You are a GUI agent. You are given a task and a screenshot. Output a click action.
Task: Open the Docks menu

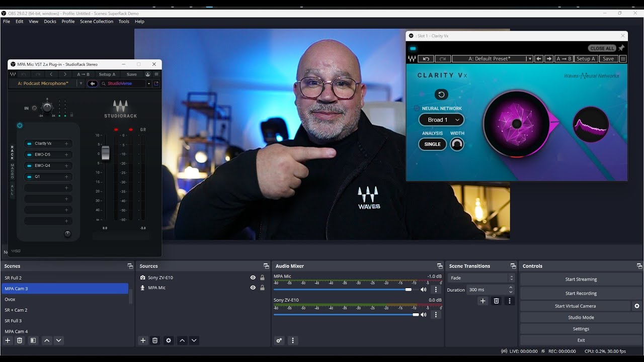[x=50, y=22]
